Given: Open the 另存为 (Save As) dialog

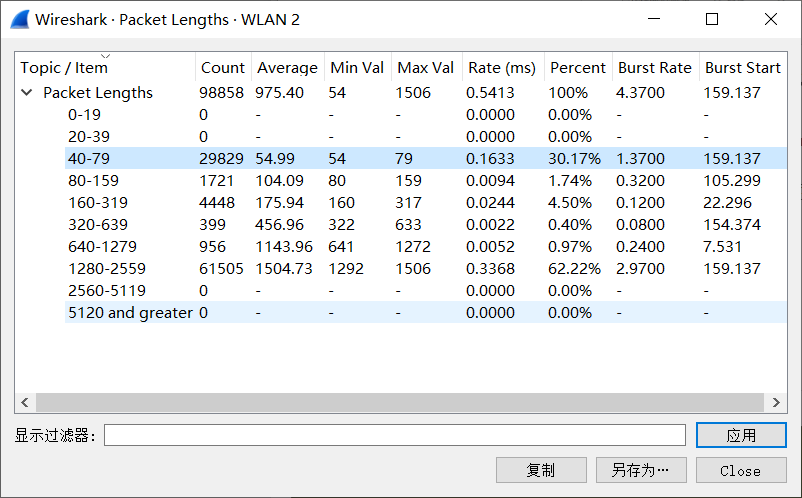Looking at the screenshot, I should [x=640, y=470].
